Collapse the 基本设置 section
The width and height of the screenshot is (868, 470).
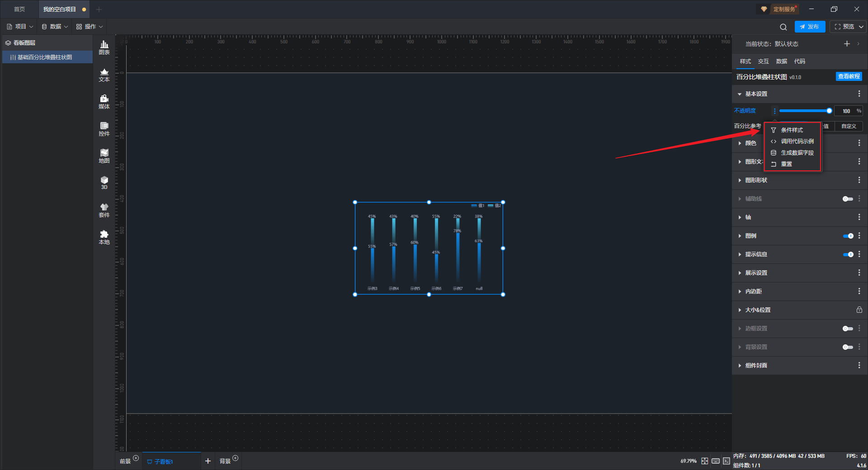pyautogui.click(x=740, y=94)
